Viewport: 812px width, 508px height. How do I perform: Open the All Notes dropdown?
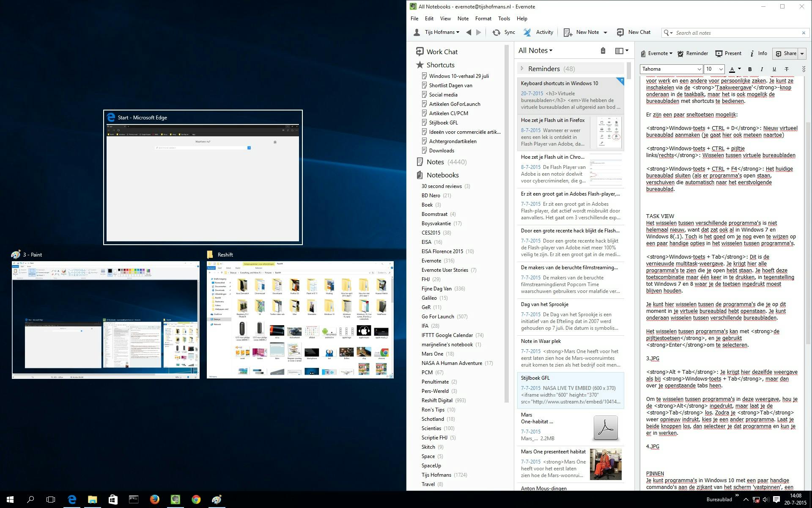(535, 50)
